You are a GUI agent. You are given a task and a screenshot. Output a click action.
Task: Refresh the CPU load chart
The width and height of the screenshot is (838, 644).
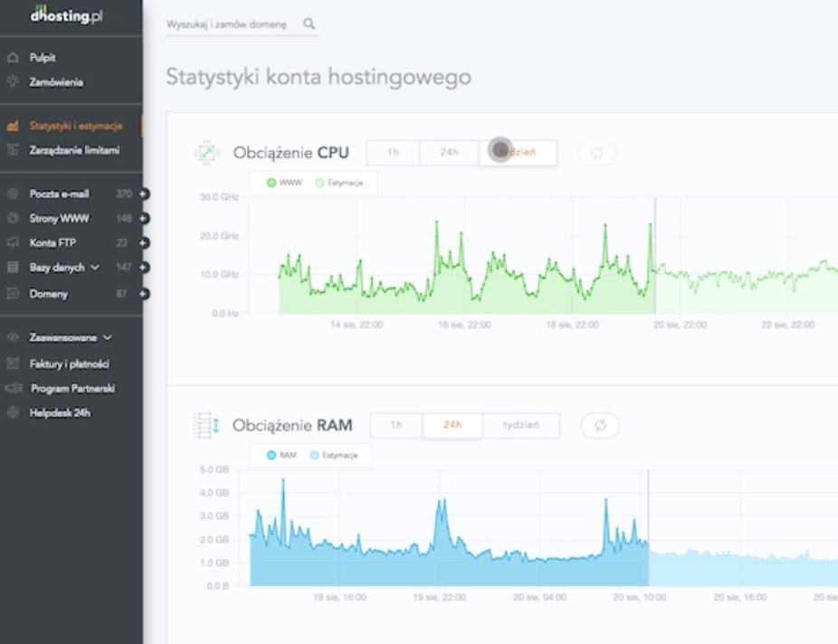[x=595, y=152]
